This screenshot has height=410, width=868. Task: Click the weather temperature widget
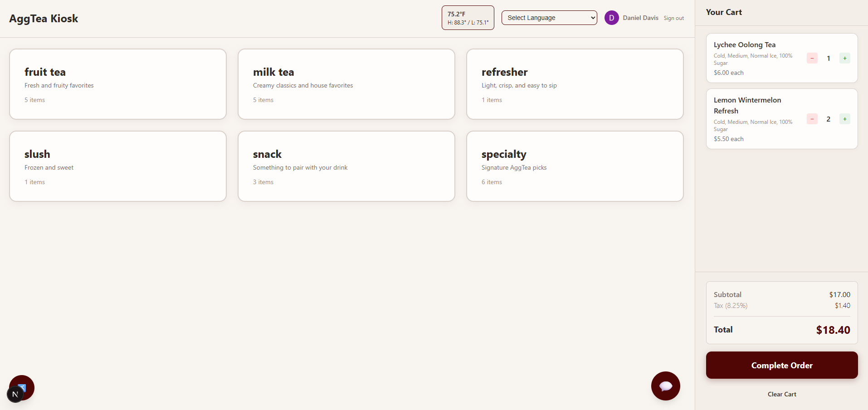click(x=468, y=18)
